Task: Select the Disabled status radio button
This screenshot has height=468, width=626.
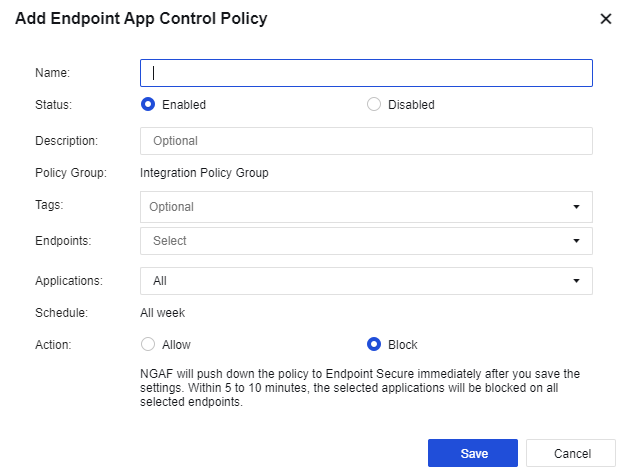Action: pos(374,104)
